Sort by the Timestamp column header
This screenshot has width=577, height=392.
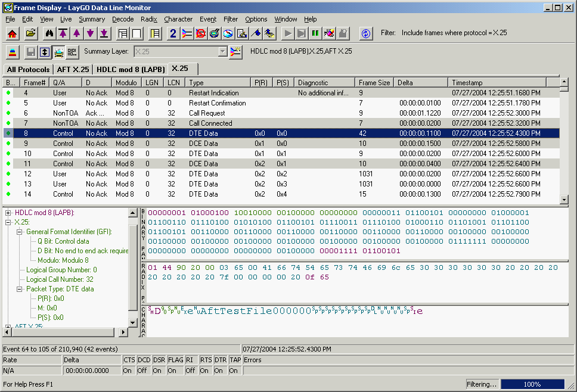point(497,83)
